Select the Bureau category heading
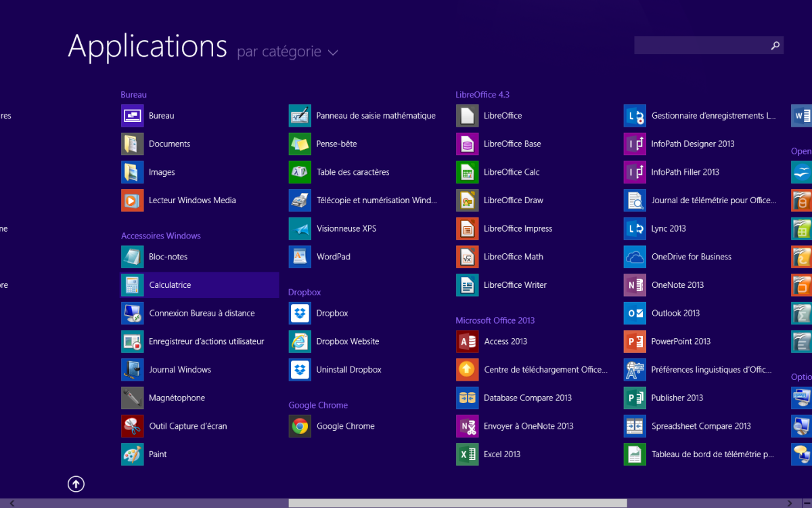 click(134, 95)
